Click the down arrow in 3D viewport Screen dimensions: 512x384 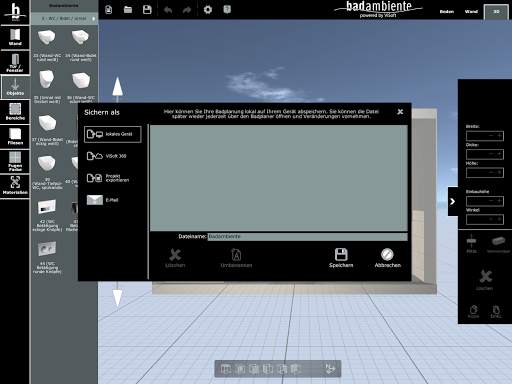pyautogui.click(x=117, y=297)
